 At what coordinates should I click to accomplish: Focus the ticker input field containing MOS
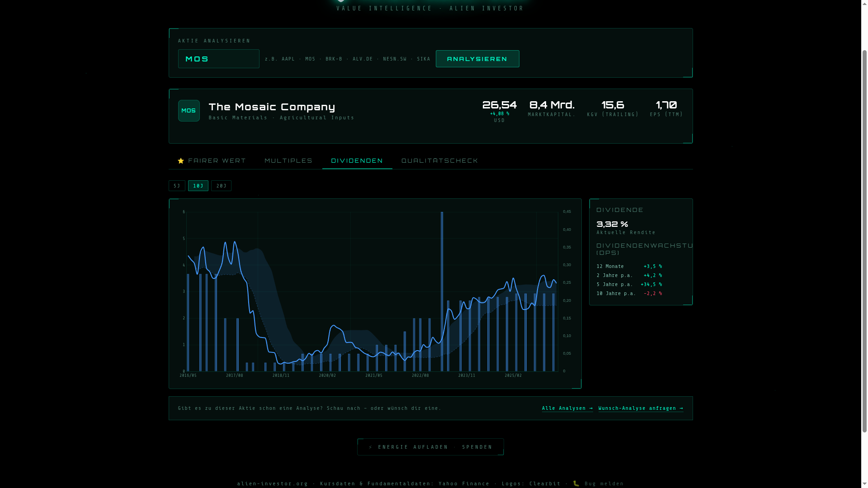coord(218,59)
